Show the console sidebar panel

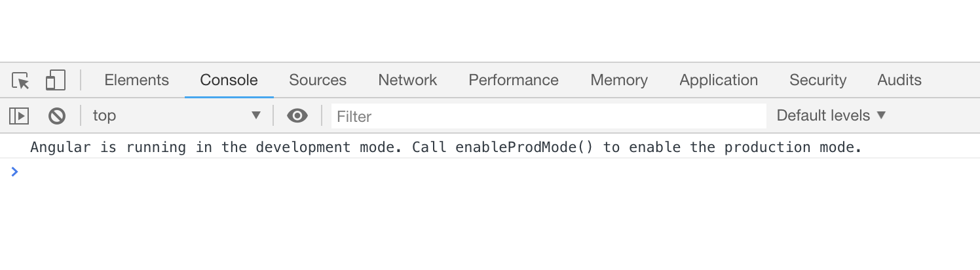pos(19,116)
